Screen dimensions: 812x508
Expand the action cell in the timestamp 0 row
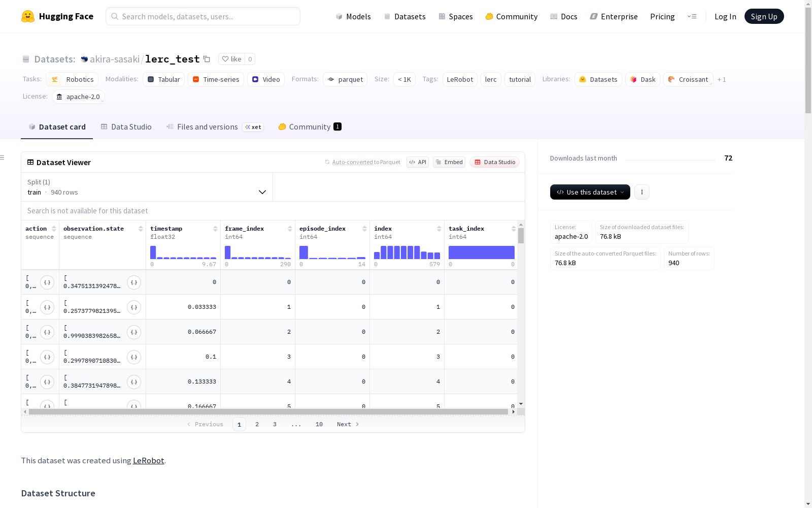(47, 282)
